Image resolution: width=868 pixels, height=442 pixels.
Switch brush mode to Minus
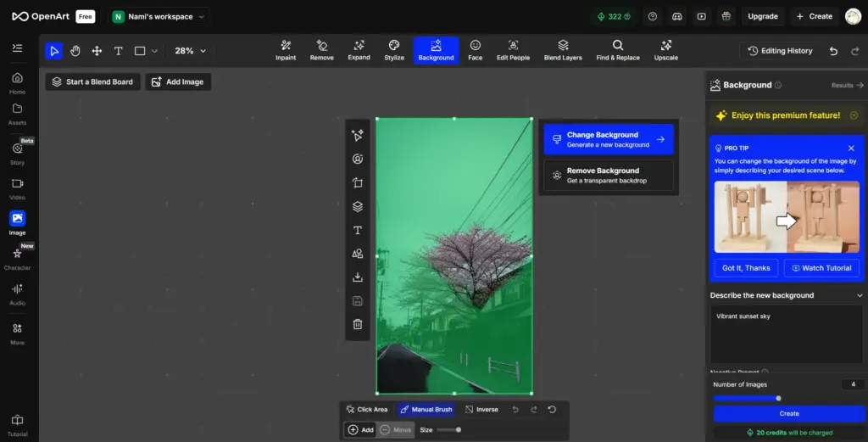(395, 430)
